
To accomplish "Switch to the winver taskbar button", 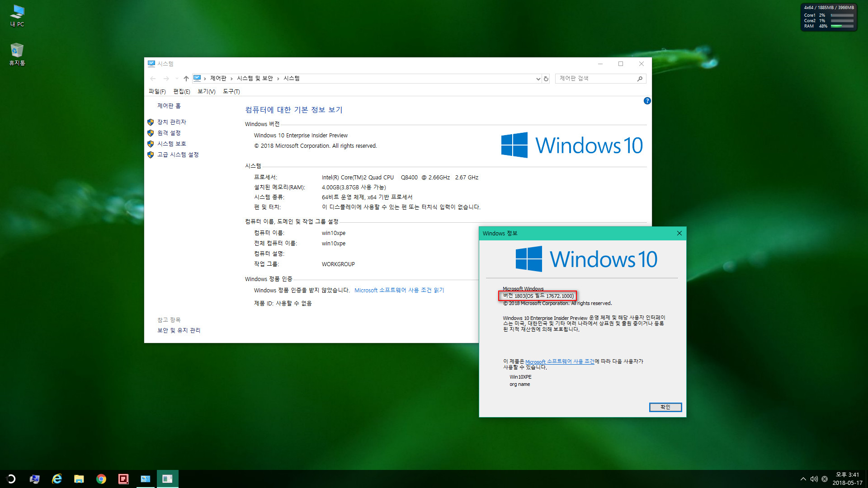I will tap(167, 479).
